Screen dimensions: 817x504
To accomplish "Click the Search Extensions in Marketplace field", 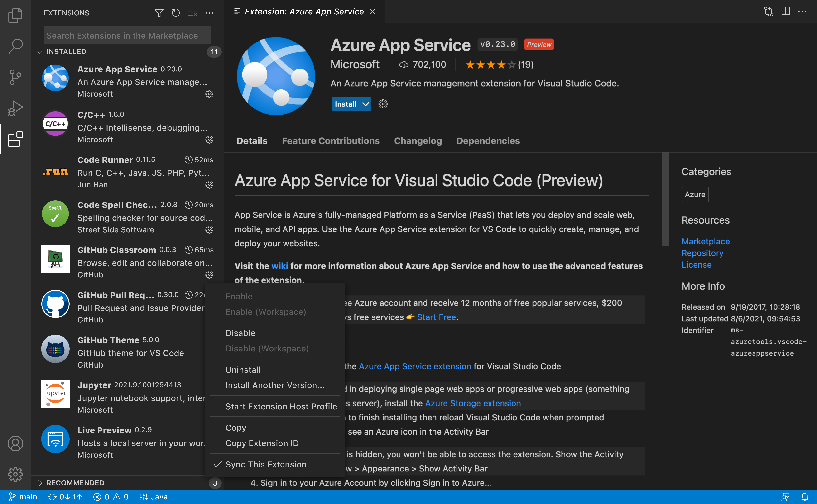I will point(127,35).
